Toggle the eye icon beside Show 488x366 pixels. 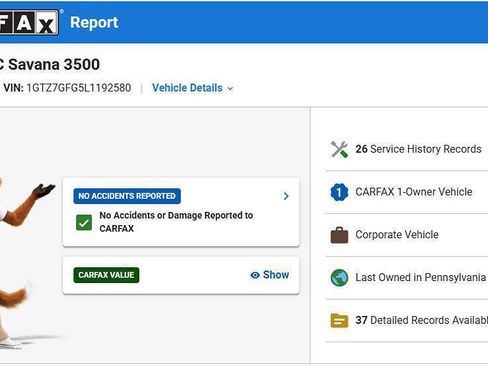point(255,275)
